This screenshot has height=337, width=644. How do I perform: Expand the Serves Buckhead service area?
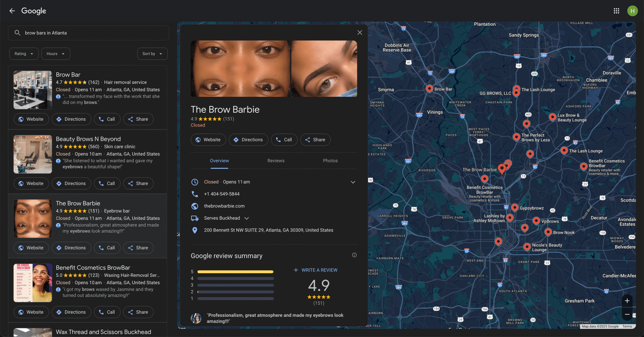pos(247,218)
